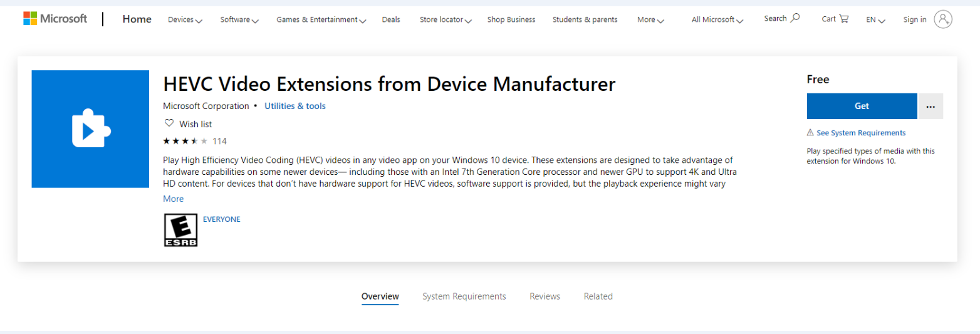Expand the All Microsoft menu
Viewport: 980px width, 334px height.
[x=717, y=19]
